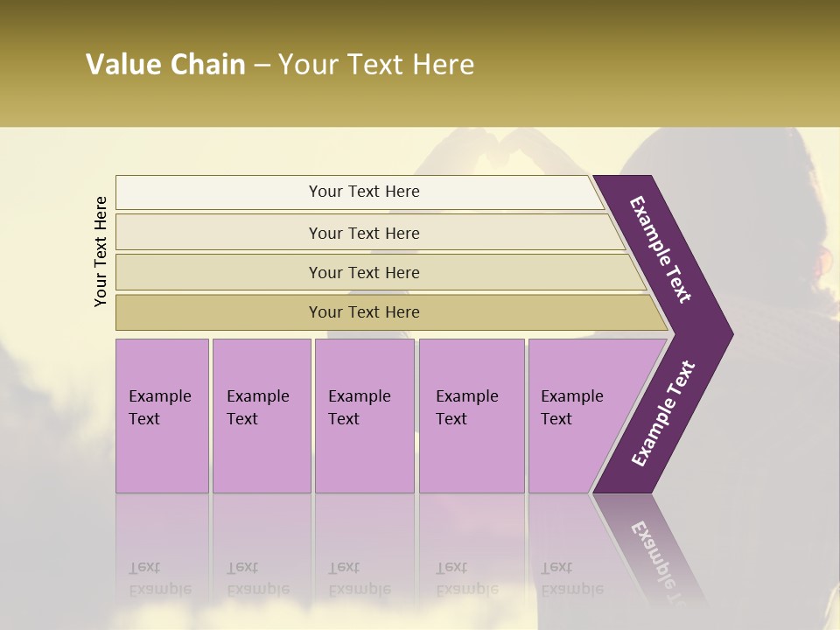Click the upper chevron arm "Example Text"
The image size is (840, 630).
point(661,250)
